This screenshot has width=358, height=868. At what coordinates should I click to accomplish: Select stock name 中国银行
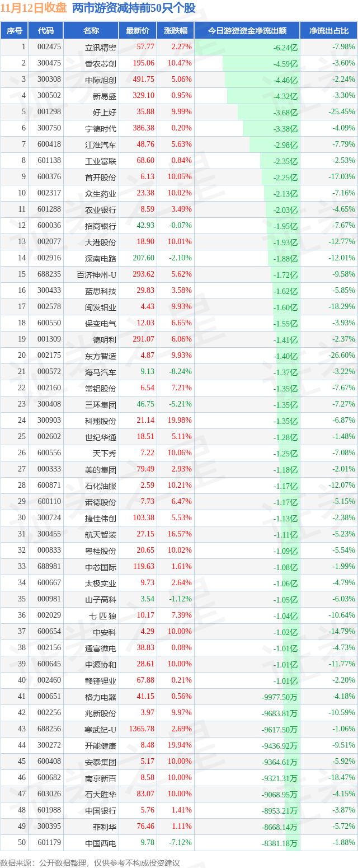[x=101, y=810]
